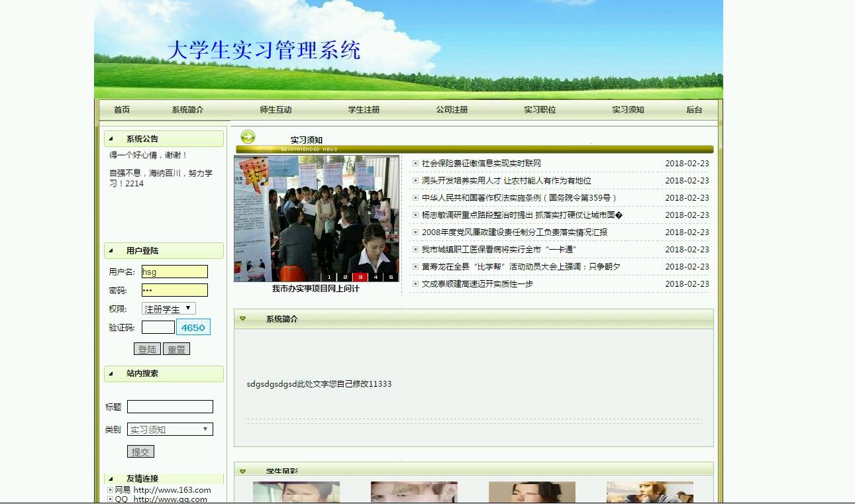Click the green arrow icon beside 实习须知

248,137
